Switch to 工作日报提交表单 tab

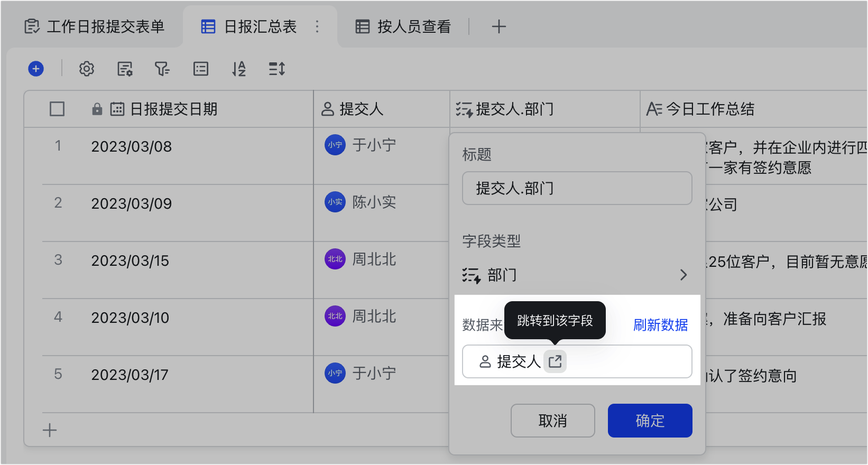pos(95,26)
